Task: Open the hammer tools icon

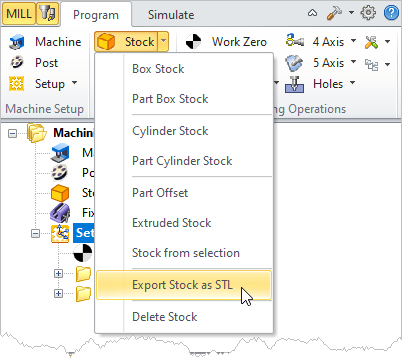Action: [334, 13]
